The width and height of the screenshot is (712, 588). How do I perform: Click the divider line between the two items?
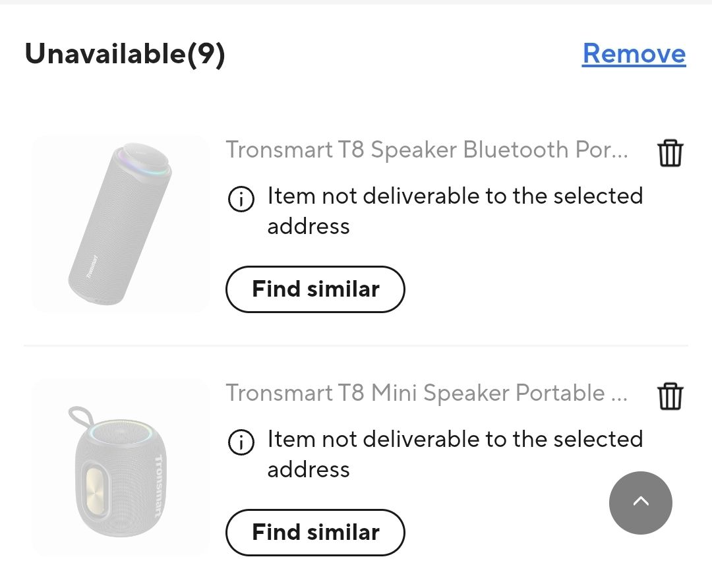(356, 345)
